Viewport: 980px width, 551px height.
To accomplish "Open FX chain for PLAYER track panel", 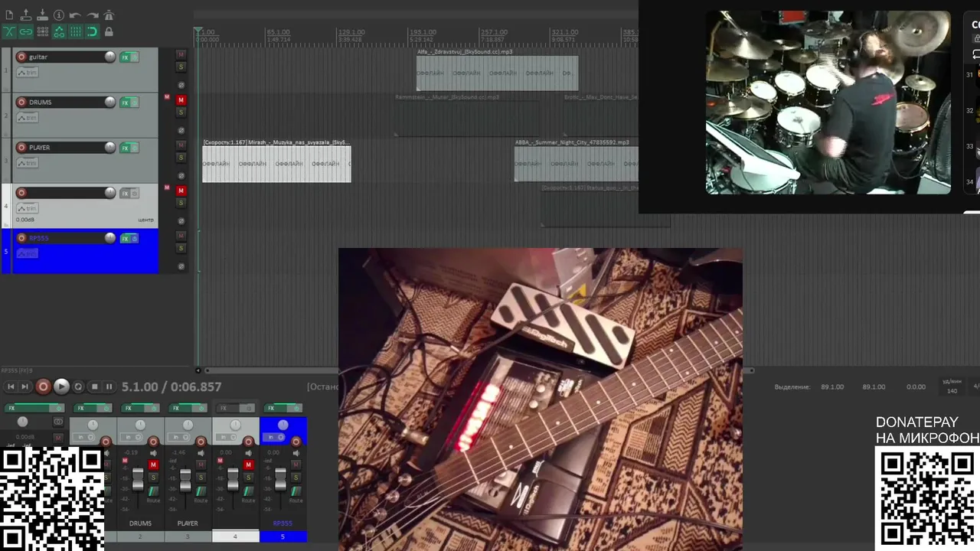I will click(125, 148).
